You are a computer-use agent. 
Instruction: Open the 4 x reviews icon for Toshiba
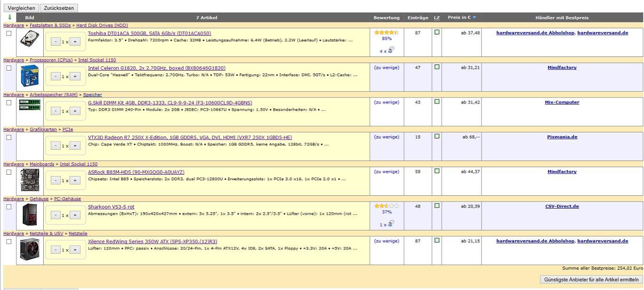pos(391,50)
